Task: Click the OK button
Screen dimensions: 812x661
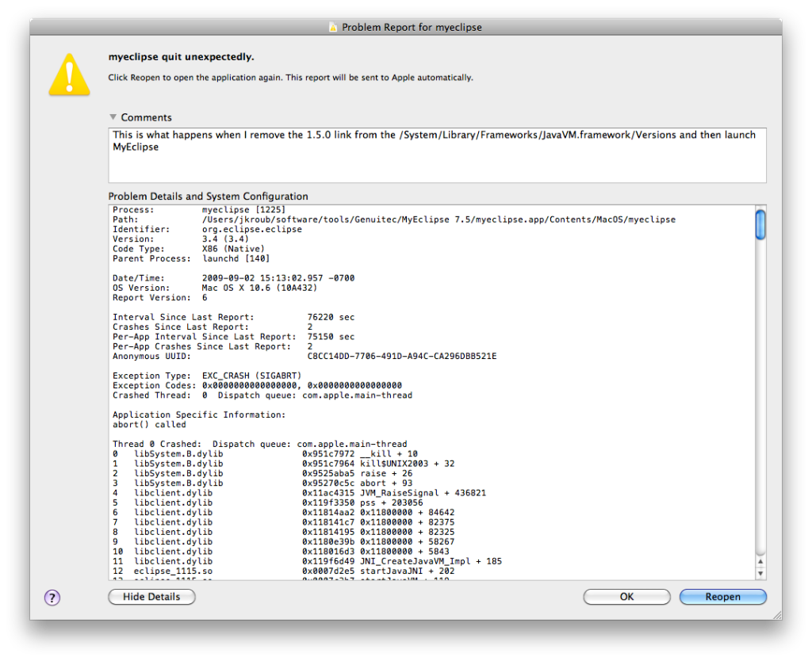Action: [x=626, y=597]
